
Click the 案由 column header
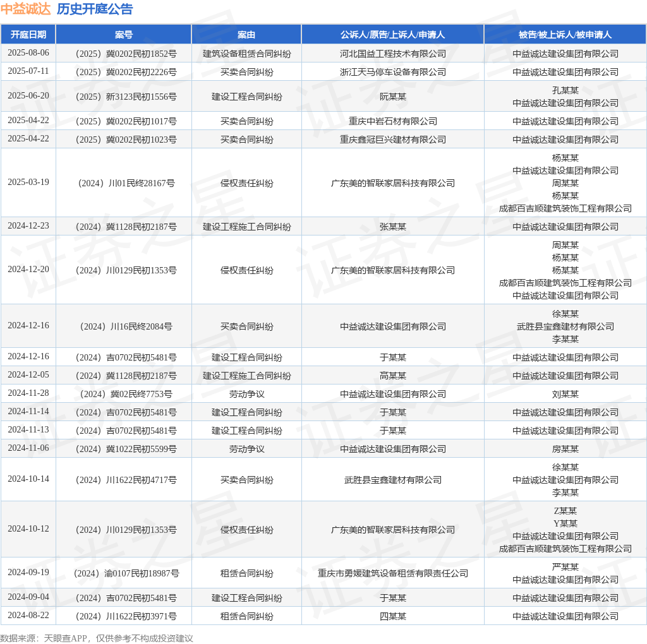[246, 35]
